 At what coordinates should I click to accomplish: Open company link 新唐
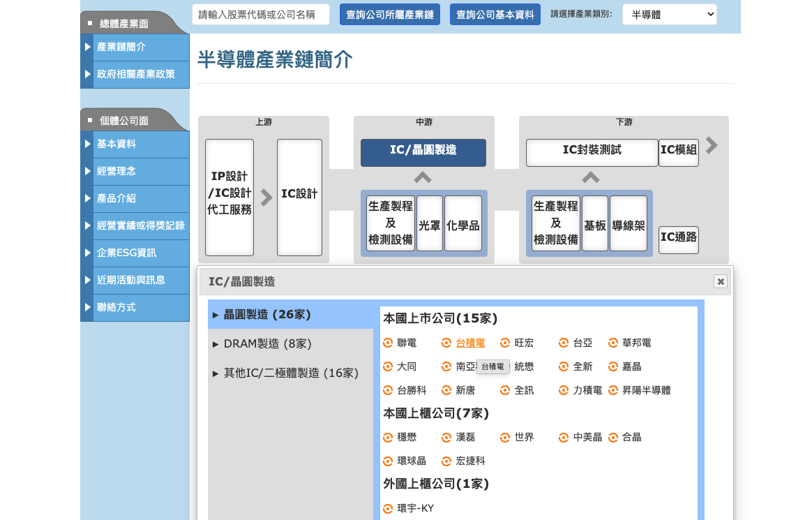coord(465,390)
